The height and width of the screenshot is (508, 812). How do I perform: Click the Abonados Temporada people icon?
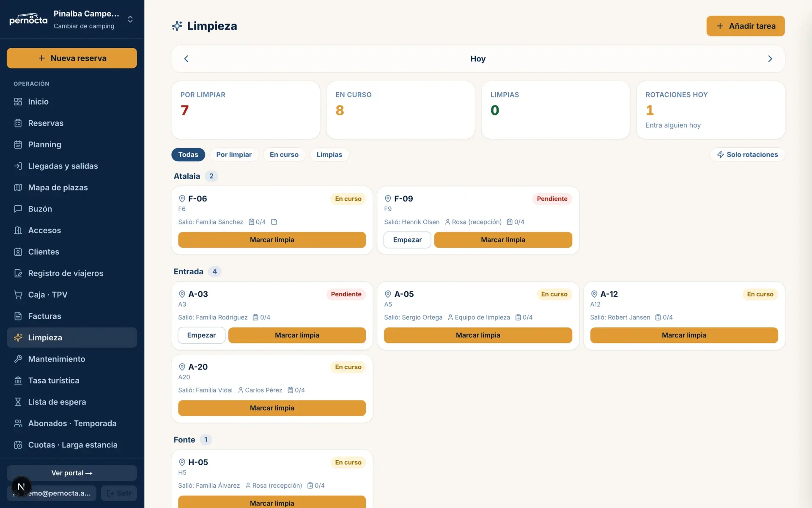(x=18, y=423)
